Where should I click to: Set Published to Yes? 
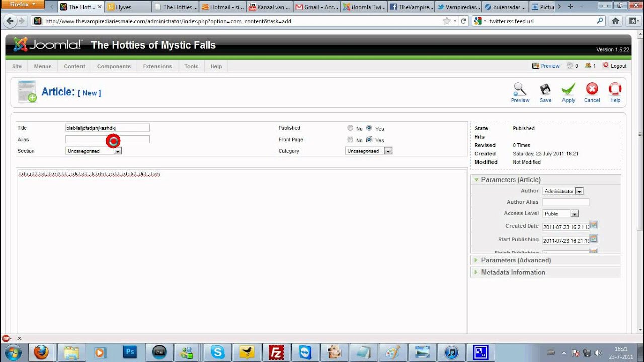pos(369,128)
